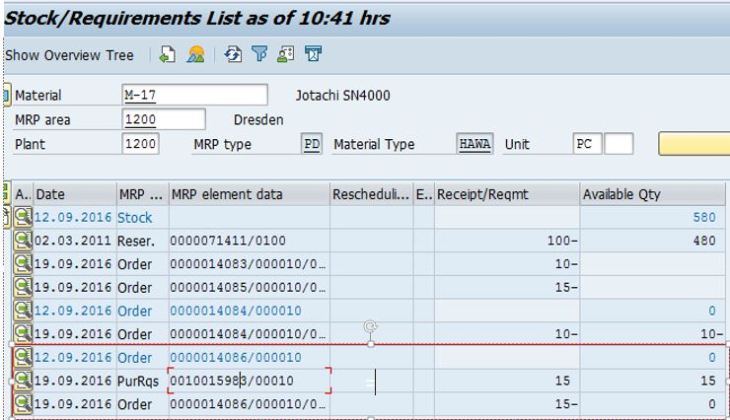Open details icon for 0000014084/000010/0 row
Screen dimensions: 730x420
click(x=23, y=334)
